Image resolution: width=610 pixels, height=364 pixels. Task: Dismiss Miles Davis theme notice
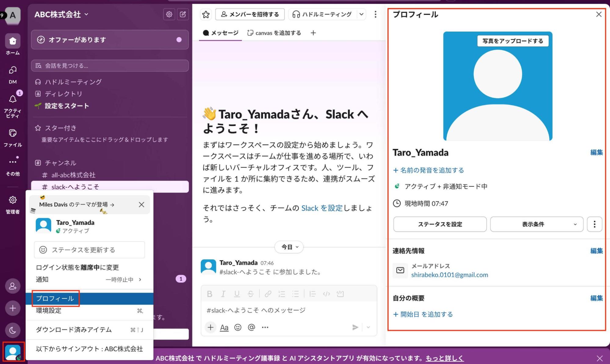[x=141, y=205]
